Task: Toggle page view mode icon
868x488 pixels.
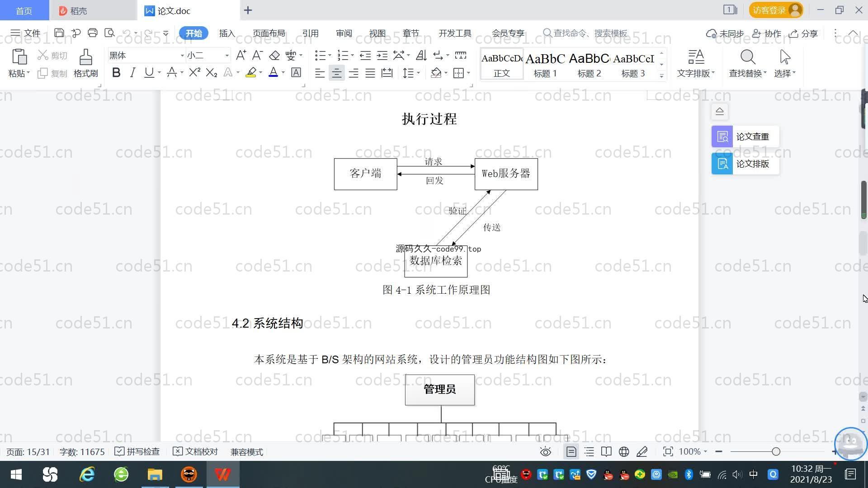Action: tap(571, 451)
